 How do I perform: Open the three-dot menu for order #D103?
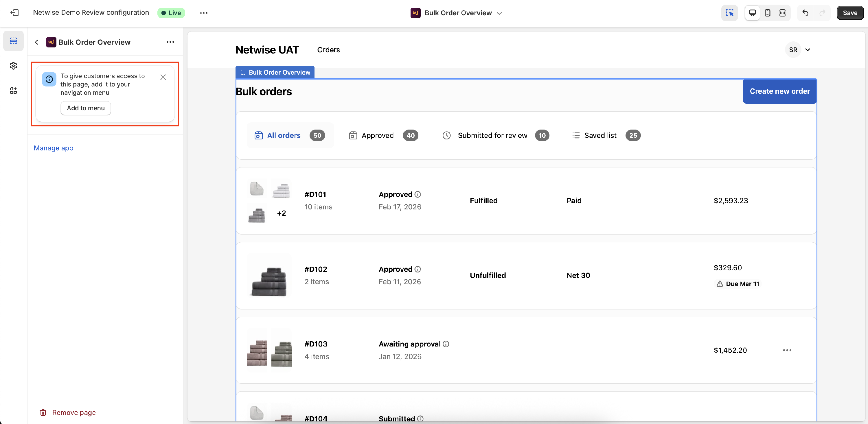click(787, 350)
